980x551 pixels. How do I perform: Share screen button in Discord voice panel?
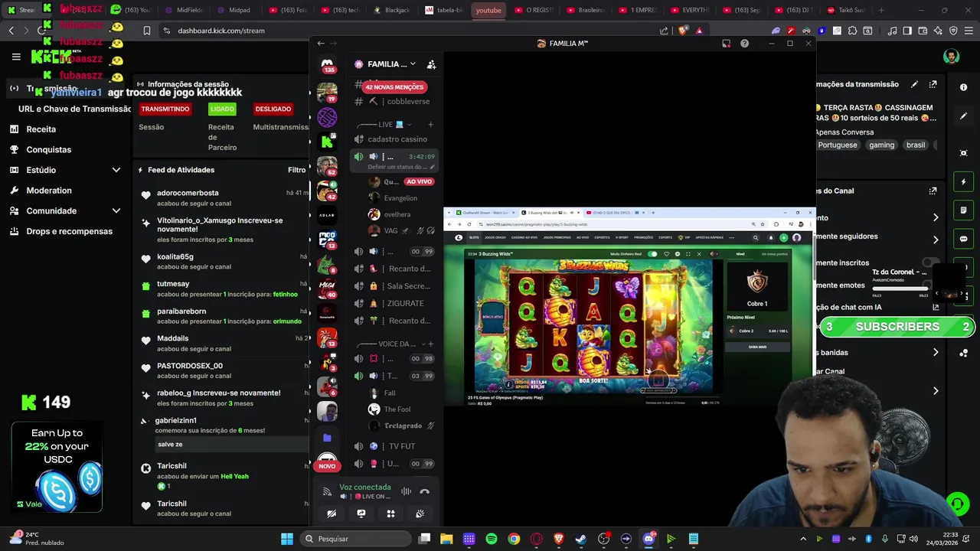(361, 514)
